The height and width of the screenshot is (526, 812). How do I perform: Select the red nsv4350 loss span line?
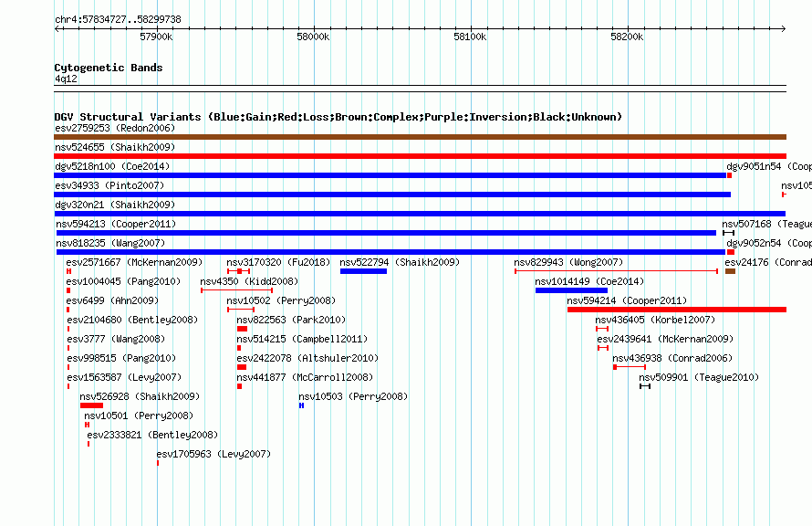click(236, 290)
